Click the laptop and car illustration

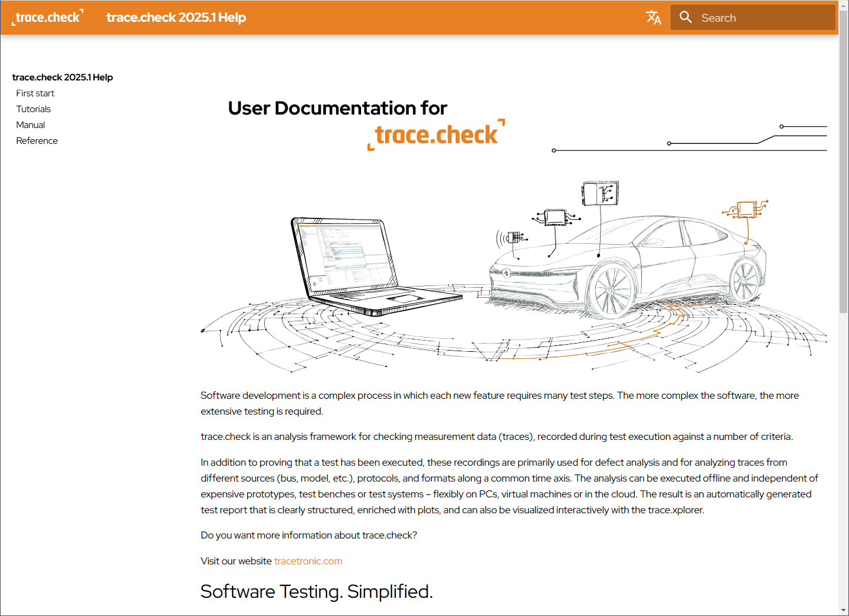(514, 276)
